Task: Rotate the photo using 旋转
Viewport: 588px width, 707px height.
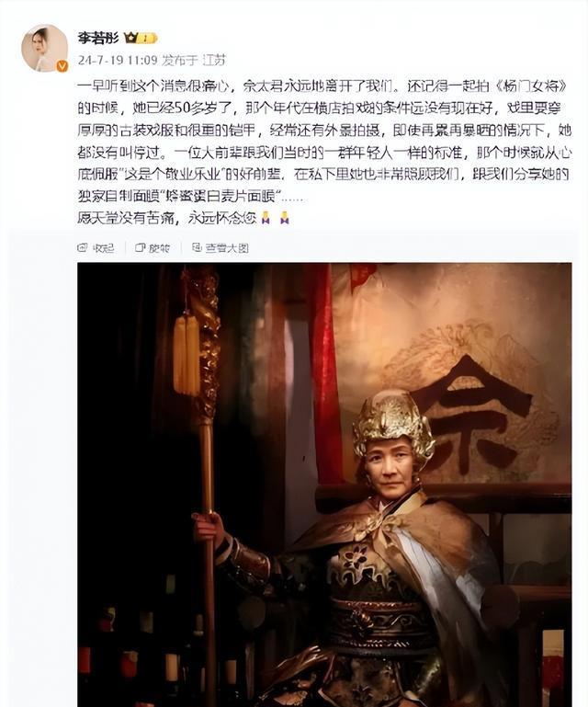Action: [x=159, y=247]
